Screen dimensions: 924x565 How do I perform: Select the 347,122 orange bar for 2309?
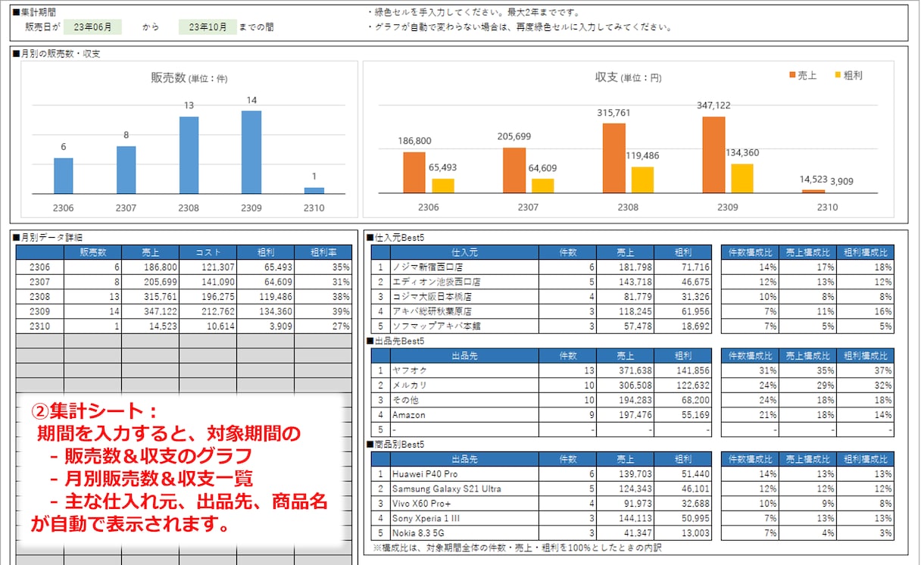coord(713,155)
